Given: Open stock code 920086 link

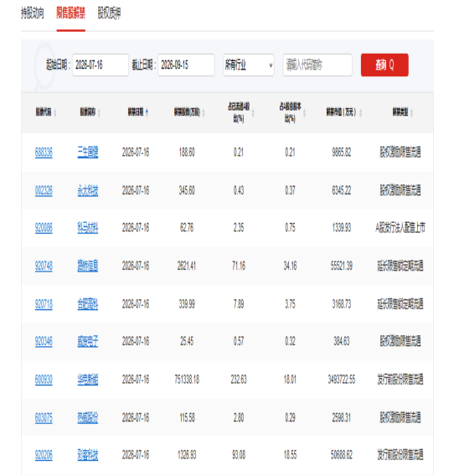Looking at the screenshot, I should (x=44, y=228).
